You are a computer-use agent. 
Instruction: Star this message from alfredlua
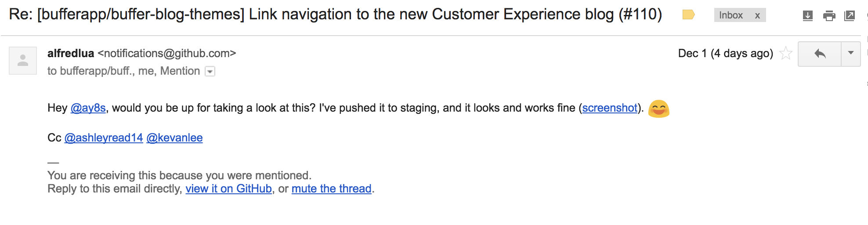coord(785,54)
